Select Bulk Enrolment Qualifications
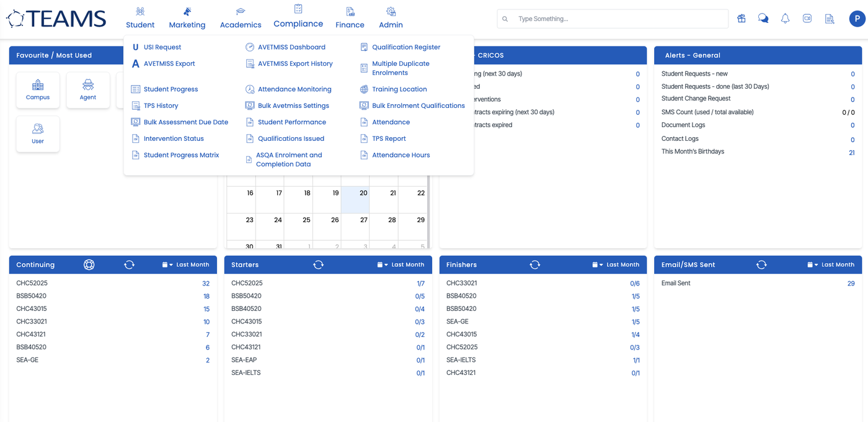The height and width of the screenshot is (422, 868). click(x=418, y=106)
